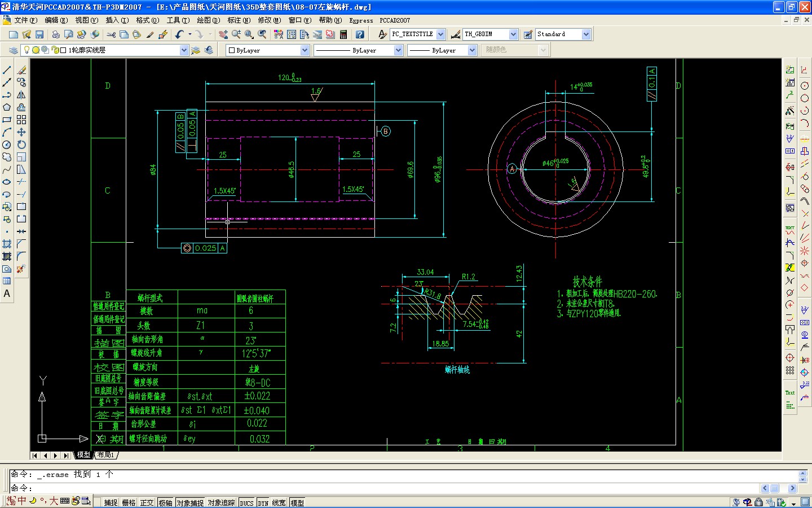The width and height of the screenshot is (812, 508).
Task: Toggle 正交 ortho mode in status bar
Action: coord(147,503)
